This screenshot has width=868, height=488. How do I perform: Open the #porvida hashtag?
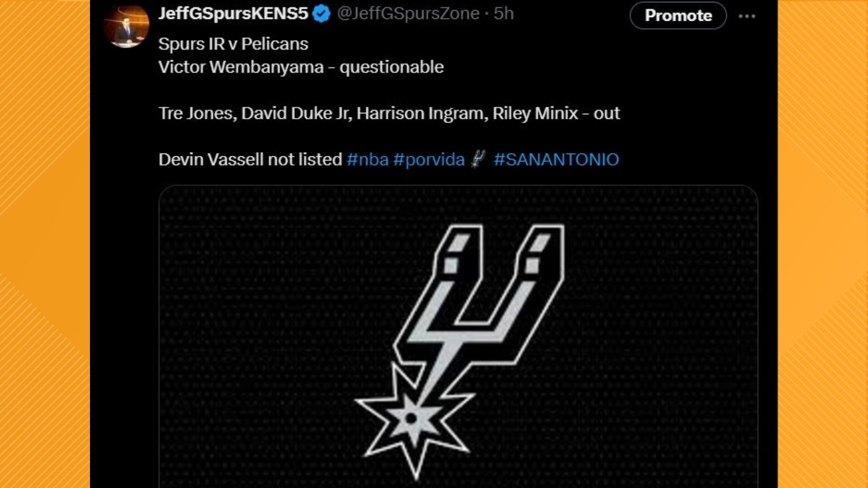pos(429,160)
